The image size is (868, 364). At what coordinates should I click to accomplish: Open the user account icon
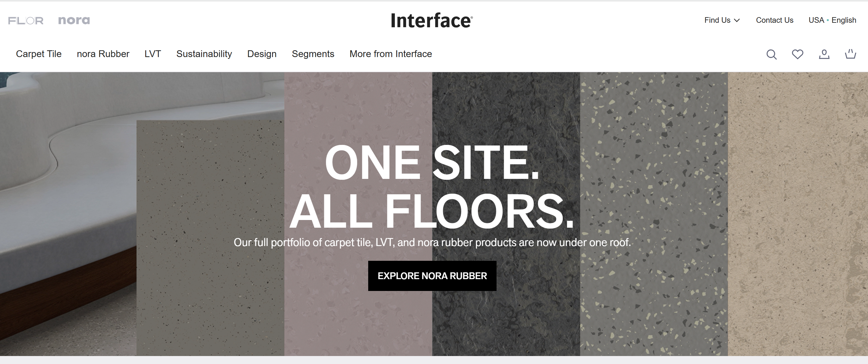(x=824, y=54)
